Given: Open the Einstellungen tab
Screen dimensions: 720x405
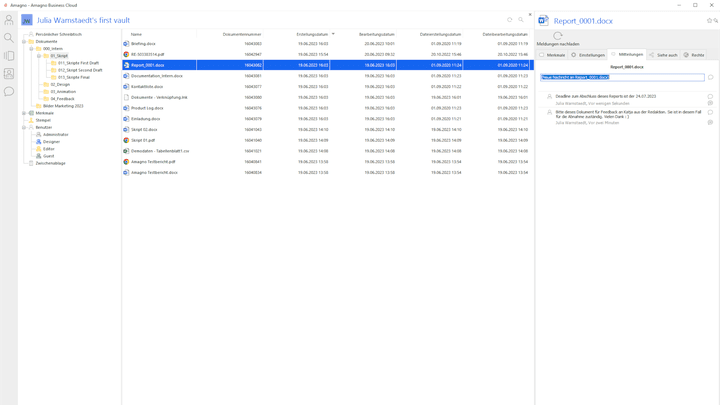Looking at the screenshot, I should (588, 55).
